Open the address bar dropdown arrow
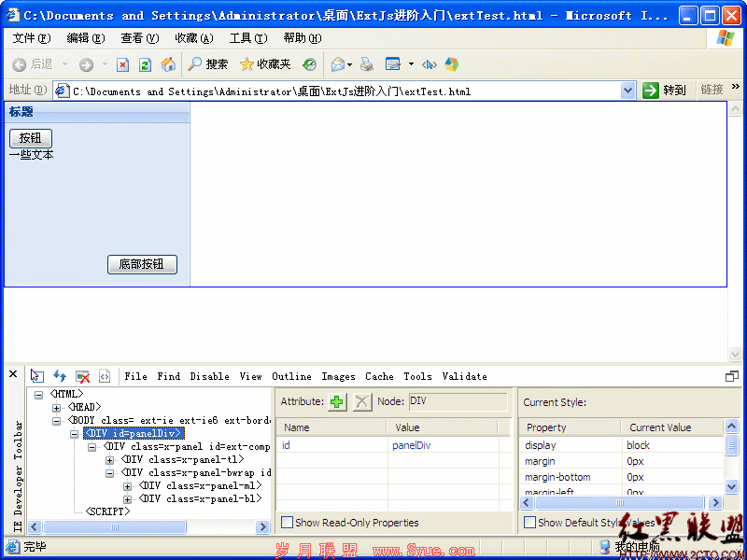Viewport: 747px width, 560px height. point(627,91)
